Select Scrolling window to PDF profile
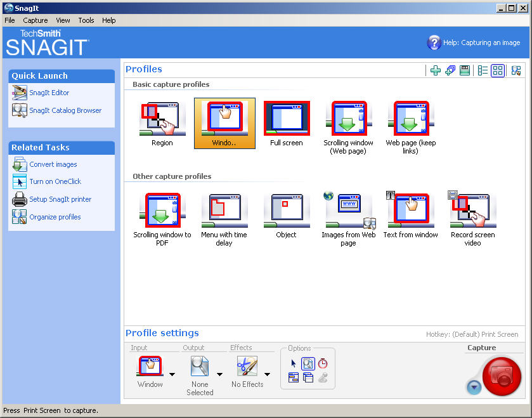The width and height of the screenshot is (532, 418). 162,220
